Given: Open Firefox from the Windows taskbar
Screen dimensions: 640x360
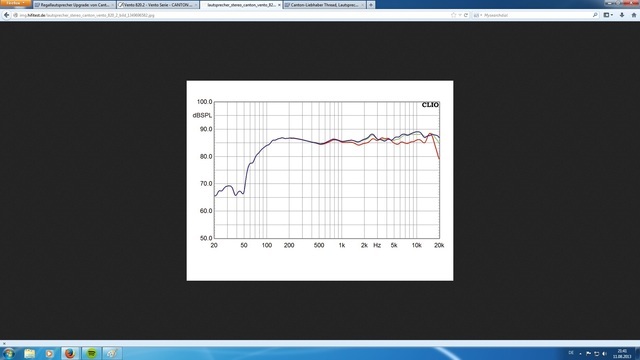Looking at the screenshot, I should (x=70, y=353).
